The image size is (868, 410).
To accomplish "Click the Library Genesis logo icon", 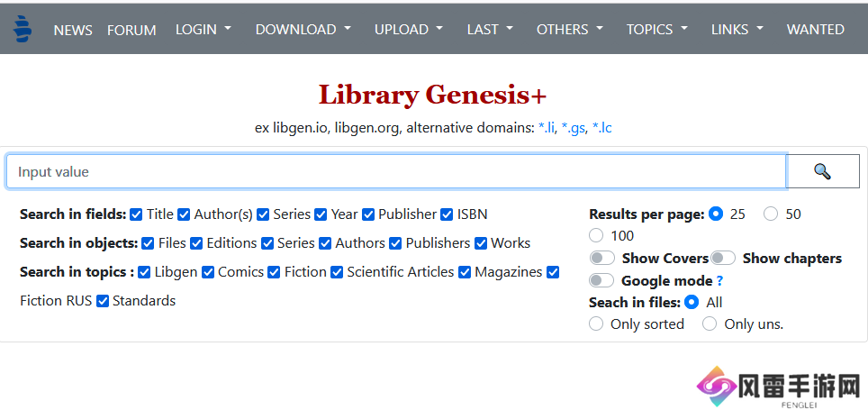I will (x=23, y=29).
